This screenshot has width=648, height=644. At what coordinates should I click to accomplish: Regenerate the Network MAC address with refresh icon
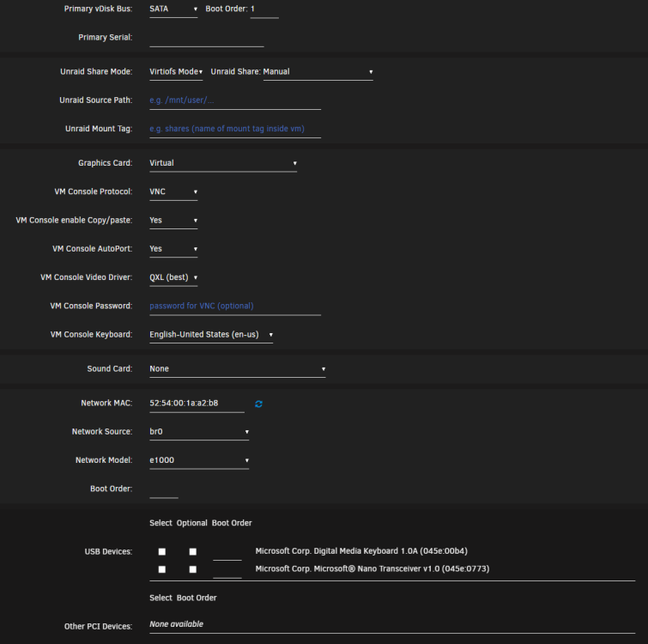258,404
